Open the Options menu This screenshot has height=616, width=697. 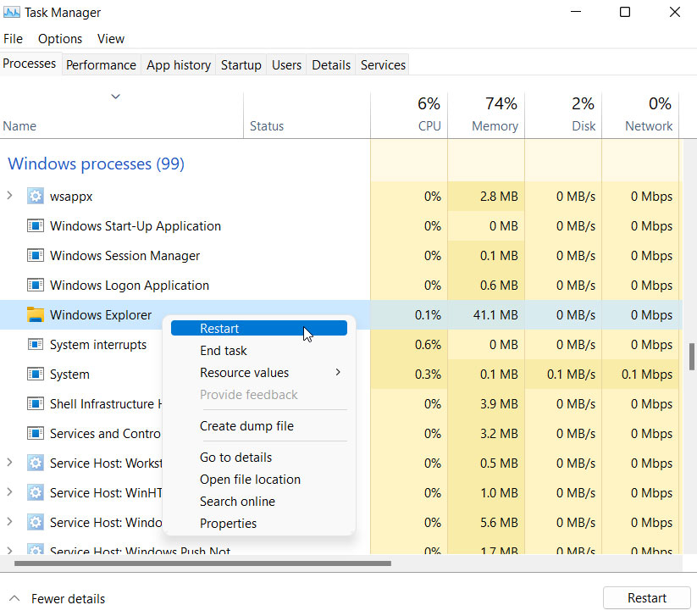click(x=59, y=38)
